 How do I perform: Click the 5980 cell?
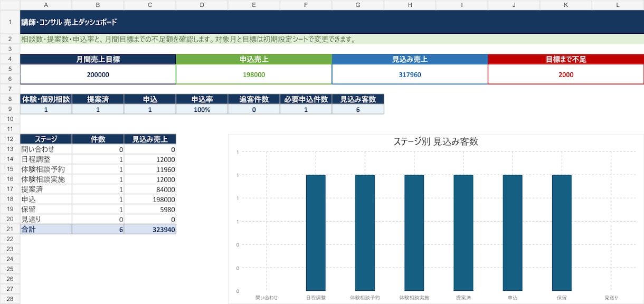[x=150, y=209]
